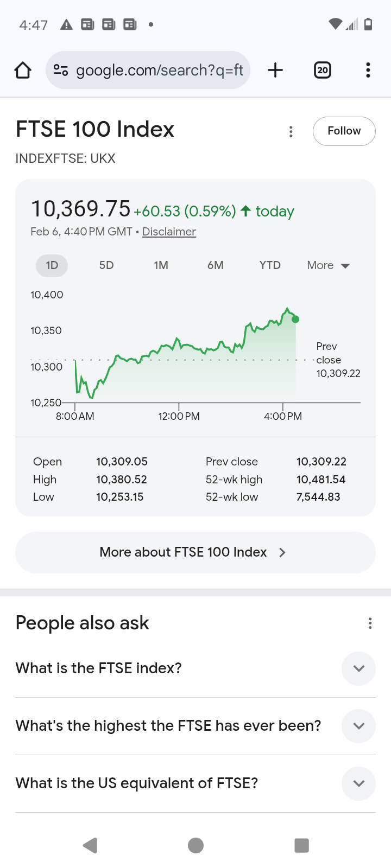Open People also ask options menu

pos(370,623)
